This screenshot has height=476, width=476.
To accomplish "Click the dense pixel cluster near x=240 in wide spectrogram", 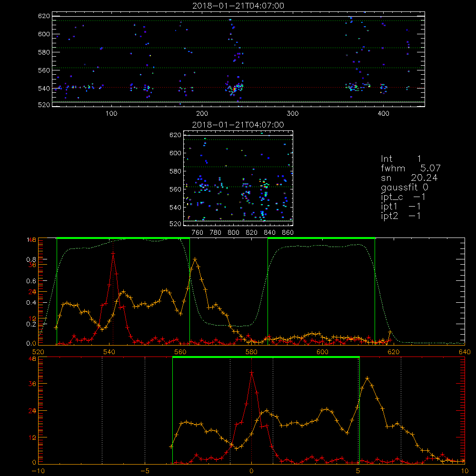I will pos(234,88).
